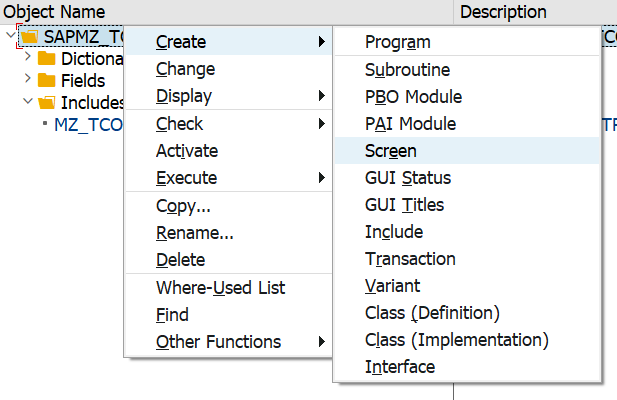Choose Subroutine in the Create submenu
The width and height of the screenshot is (617, 400).
click(x=467, y=70)
